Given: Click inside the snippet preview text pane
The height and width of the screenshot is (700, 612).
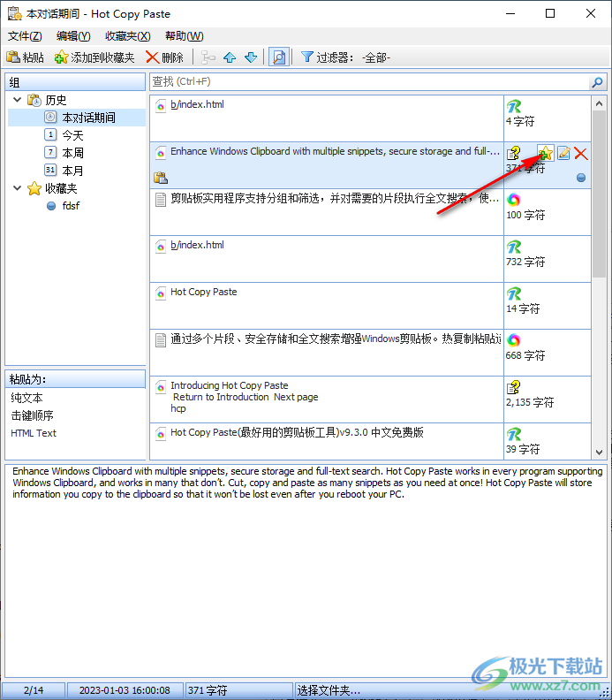Looking at the screenshot, I should pyautogui.click(x=306, y=571).
